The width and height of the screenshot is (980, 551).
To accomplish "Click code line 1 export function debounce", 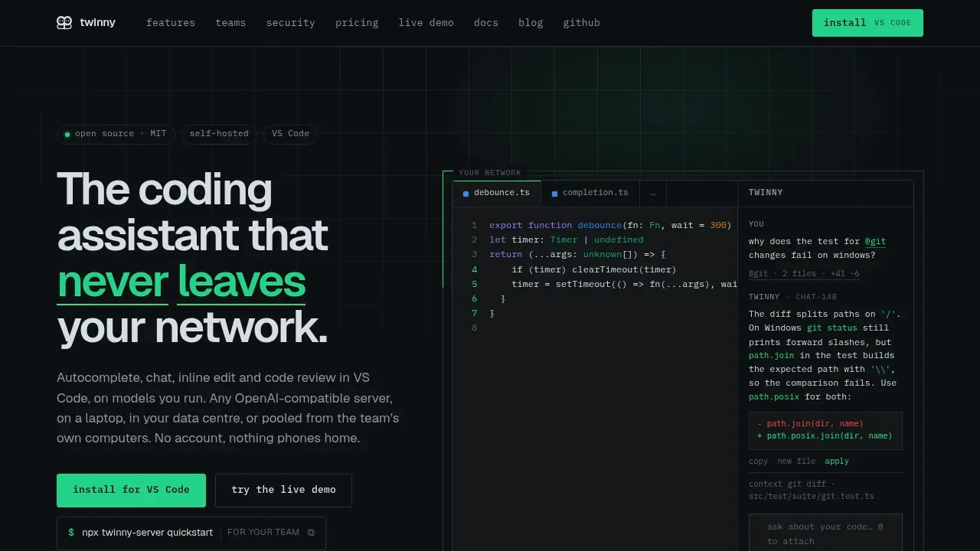I will tap(610, 226).
